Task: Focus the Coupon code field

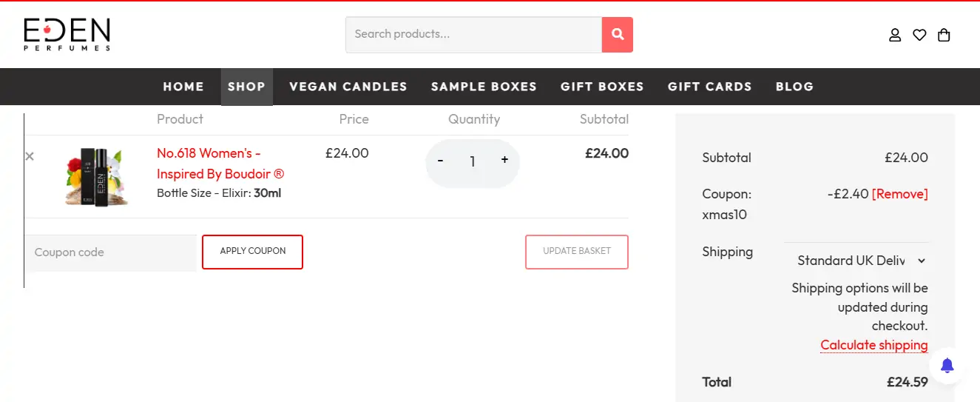Action: [x=112, y=252]
